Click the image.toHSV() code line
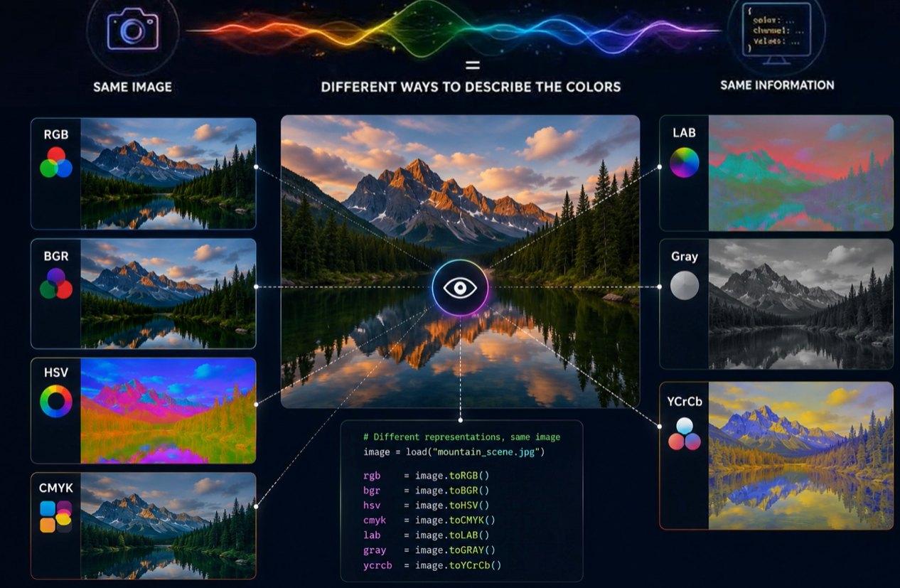Screen dimensions: 900x588 (427, 506)
